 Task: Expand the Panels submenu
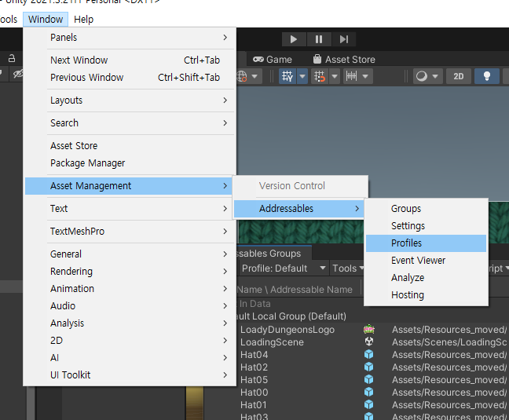[x=130, y=38]
